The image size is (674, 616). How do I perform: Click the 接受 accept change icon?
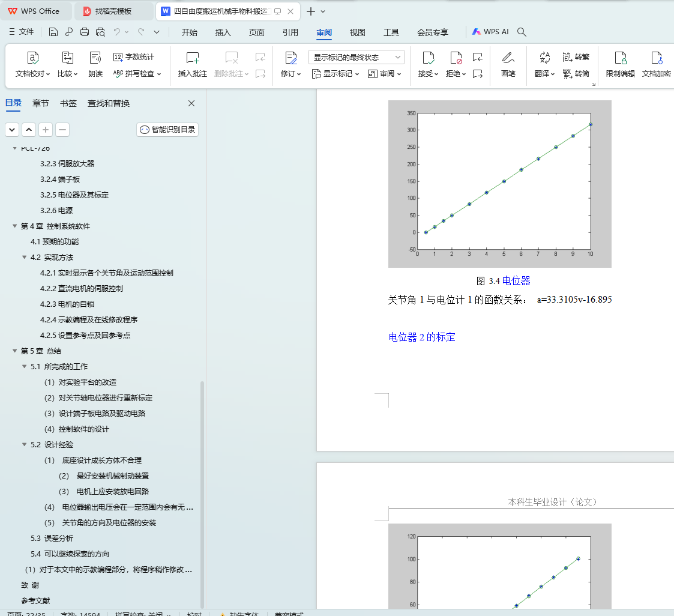coord(428,58)
